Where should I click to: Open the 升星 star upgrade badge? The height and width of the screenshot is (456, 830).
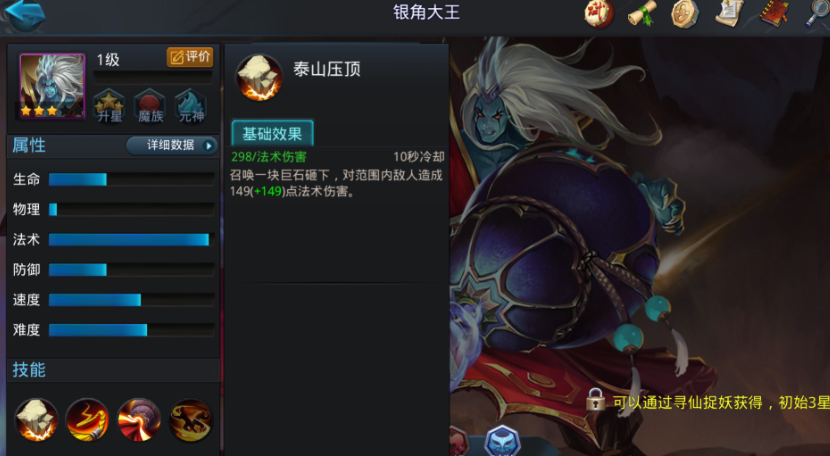point(109,106)
